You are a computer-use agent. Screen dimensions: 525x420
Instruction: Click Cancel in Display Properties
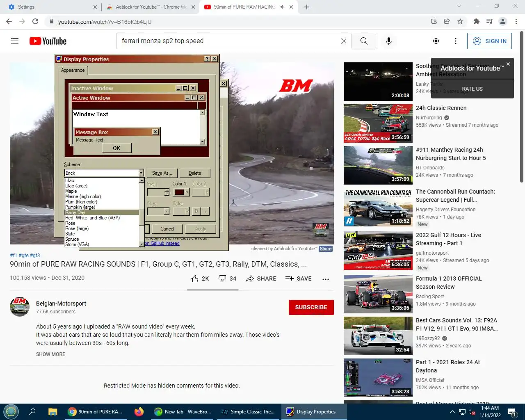point(167,229)
